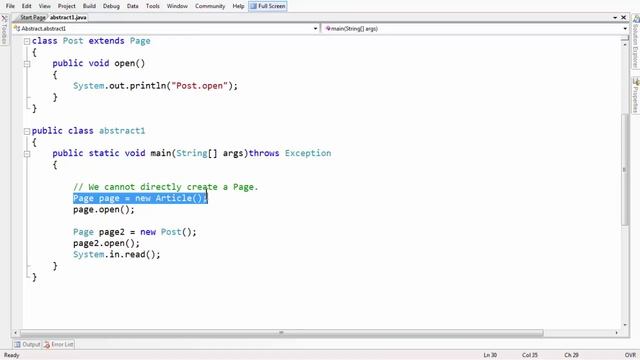Click the vertical scrollbar thumb

click(x=625, y=169)
